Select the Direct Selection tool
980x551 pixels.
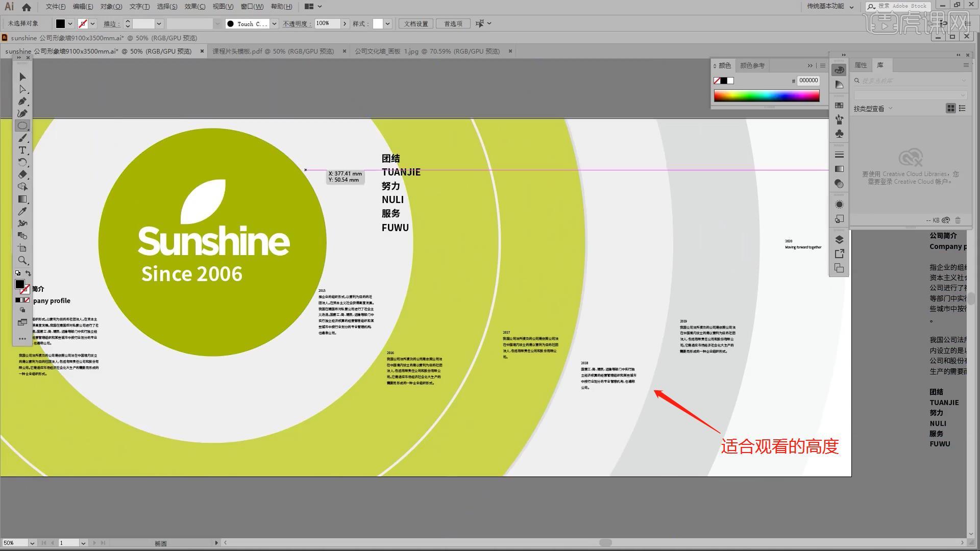[22, 89]
